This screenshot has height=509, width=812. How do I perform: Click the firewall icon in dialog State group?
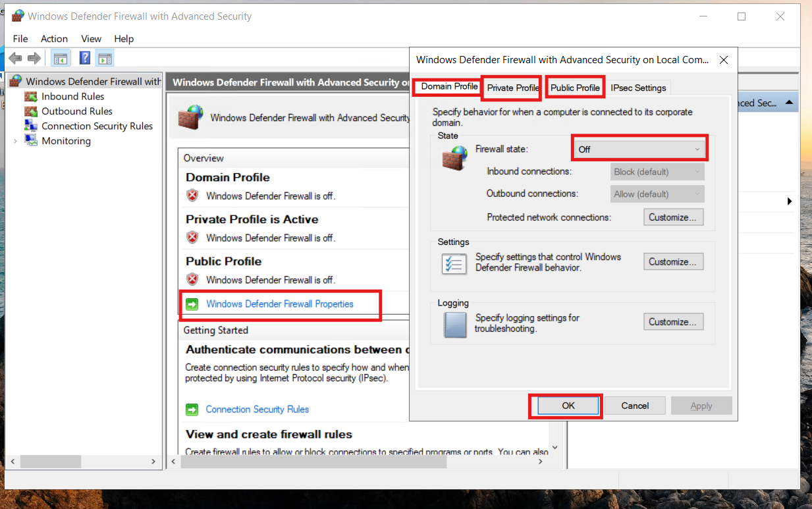pyautogui.click(x=454, y=158)
